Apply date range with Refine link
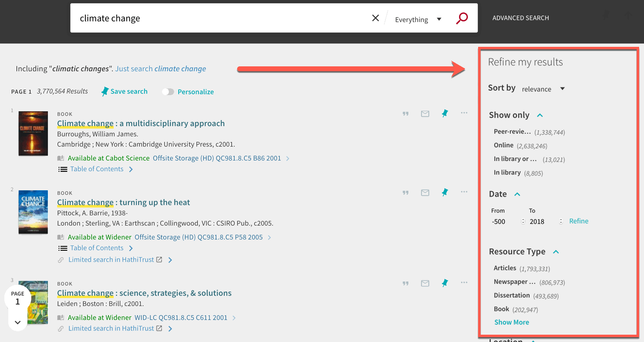 click(x=579, y=221)
